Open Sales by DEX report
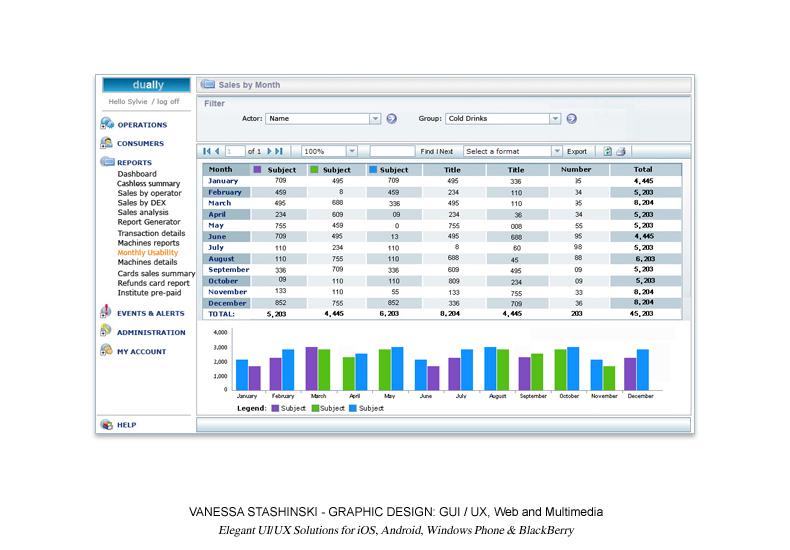Viewport: 790px width, 550px height. pyautogui.click(x=142, y=202)
